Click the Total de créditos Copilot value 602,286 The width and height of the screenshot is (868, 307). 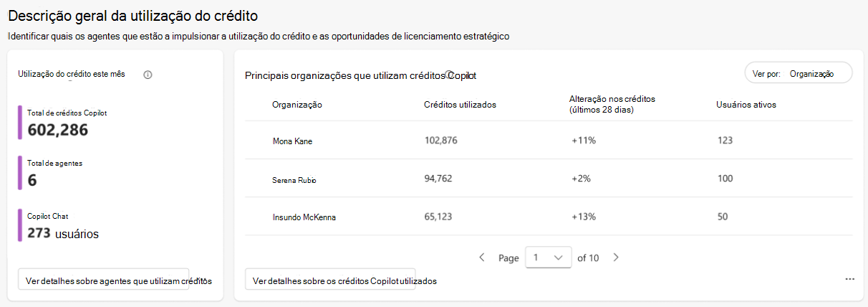pos(57,130)
